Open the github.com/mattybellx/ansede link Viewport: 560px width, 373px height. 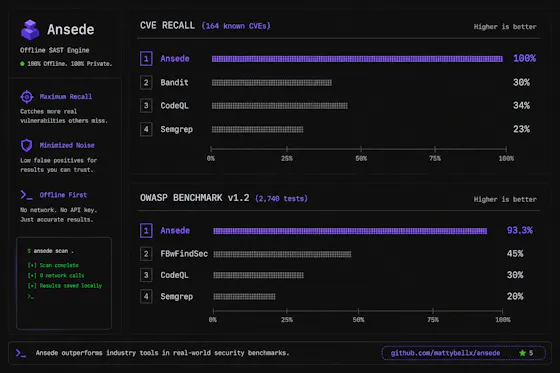[445, 353]
